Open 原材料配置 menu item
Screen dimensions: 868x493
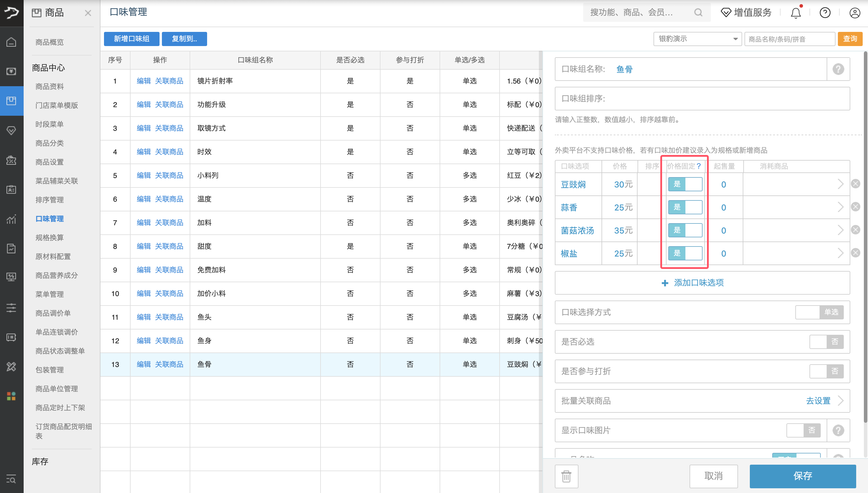53,256
